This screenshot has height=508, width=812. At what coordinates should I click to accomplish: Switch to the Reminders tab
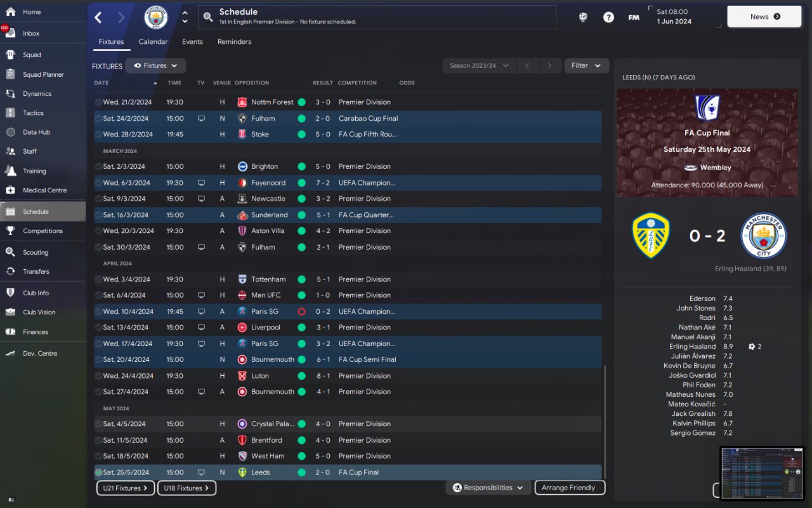pyautogui.click(x=234, y=42)
